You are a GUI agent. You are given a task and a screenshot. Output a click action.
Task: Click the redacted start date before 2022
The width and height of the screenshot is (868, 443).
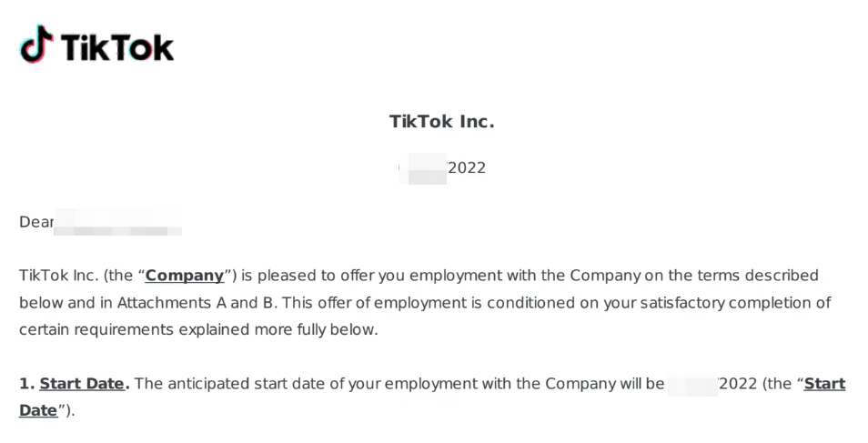692,384
